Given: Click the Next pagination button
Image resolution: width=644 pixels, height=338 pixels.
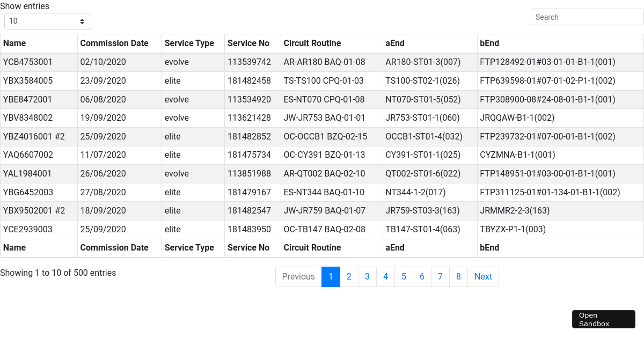Looking at the screenshot, I should (482, 276).
